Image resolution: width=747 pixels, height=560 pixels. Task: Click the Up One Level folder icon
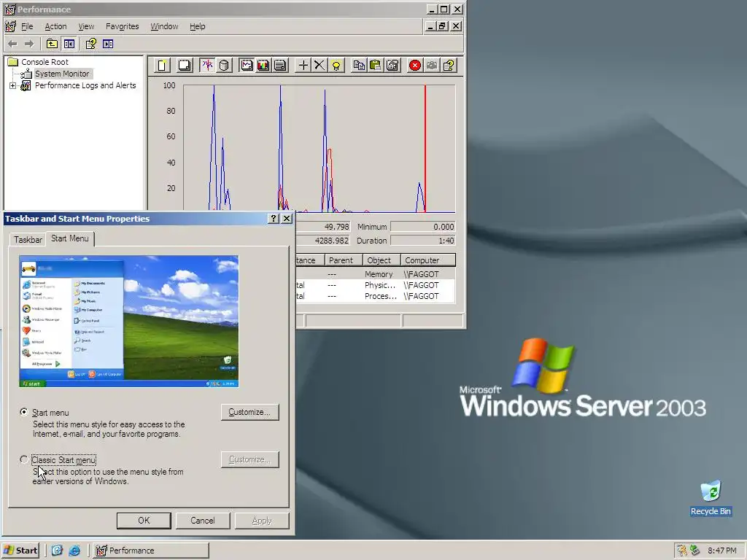coord(52,44)
